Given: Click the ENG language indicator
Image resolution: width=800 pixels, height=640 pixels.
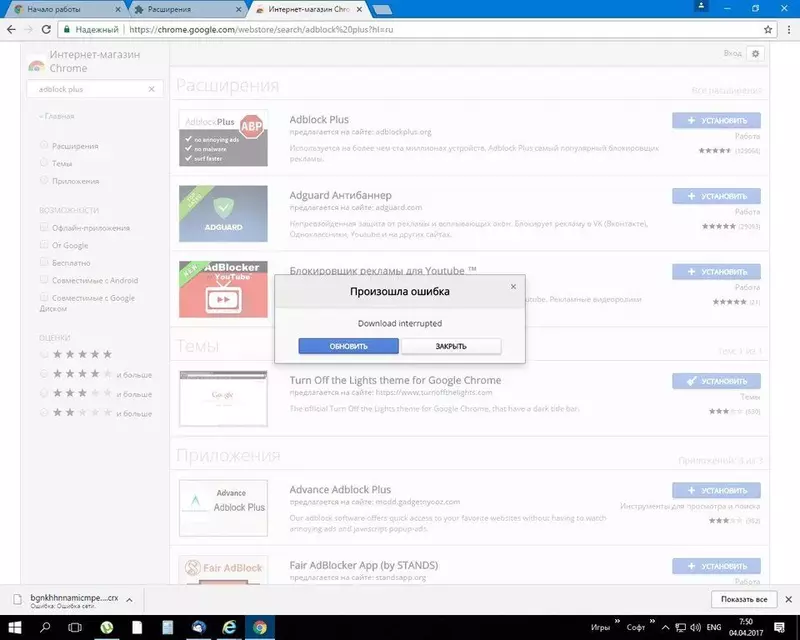Looking at the screenshot, I should coord(714,627).
